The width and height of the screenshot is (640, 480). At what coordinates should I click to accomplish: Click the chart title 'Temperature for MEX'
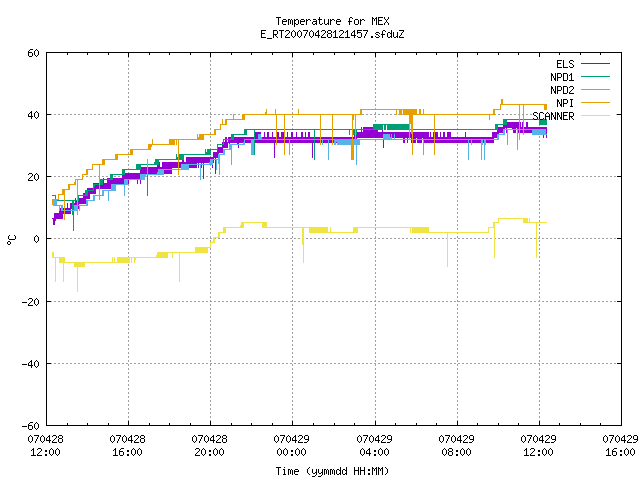pyautogui.click(x=332, y=21)
